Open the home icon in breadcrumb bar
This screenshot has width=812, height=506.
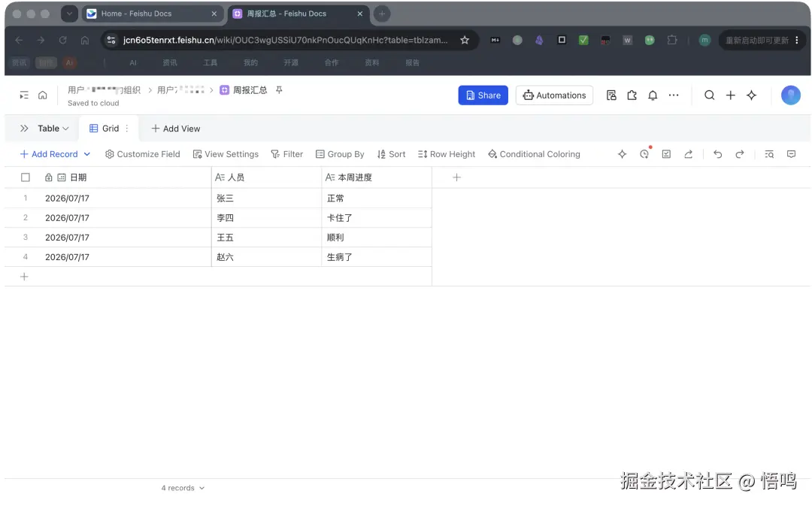tap(42, 95)
